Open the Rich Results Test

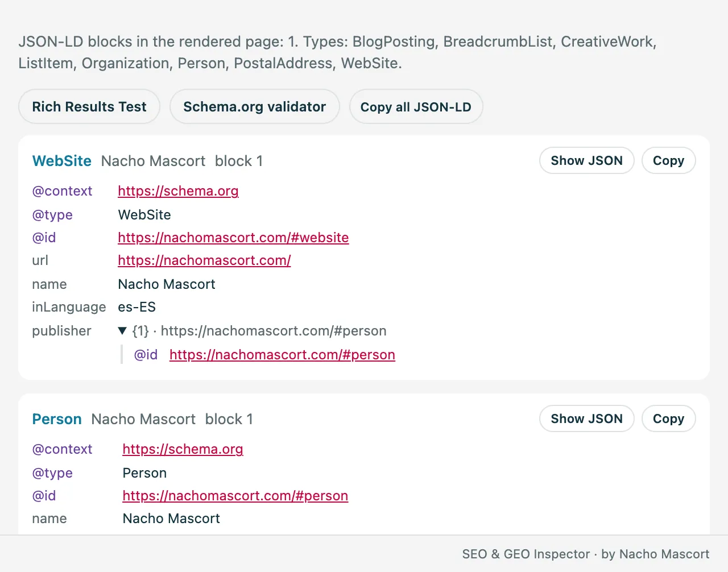89,106
